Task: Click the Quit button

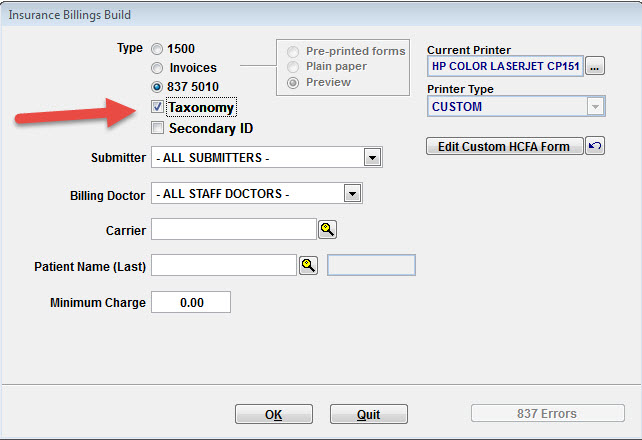Action: 368,414
